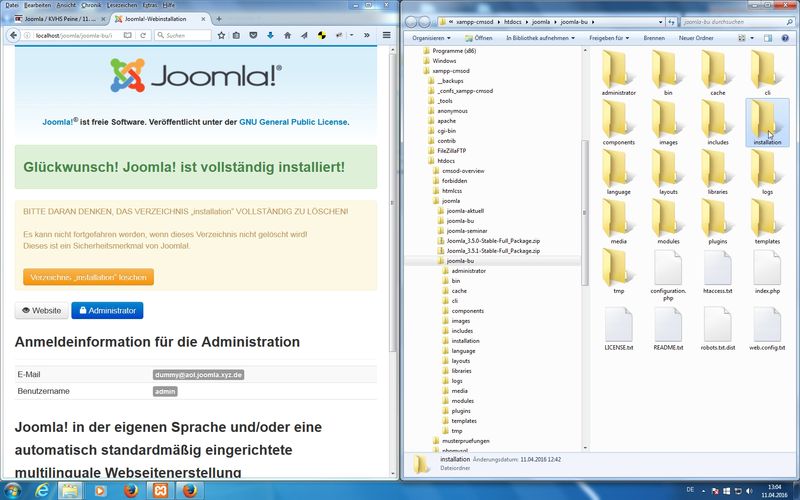Viewport: 800px width, 500px height.
Task: Open the Windows Start button
Action: click(x=13, y=490)
